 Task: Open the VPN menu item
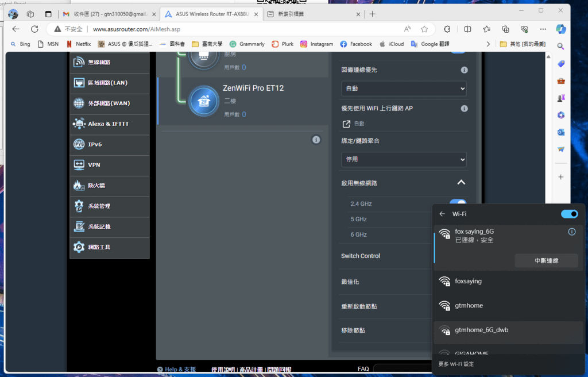pyautogui.click(x=110, y=165)
